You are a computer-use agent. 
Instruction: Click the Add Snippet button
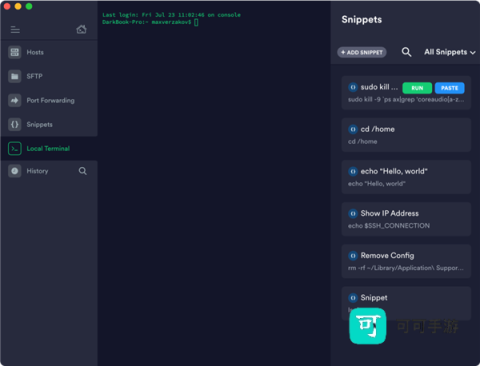click(362, 52)
